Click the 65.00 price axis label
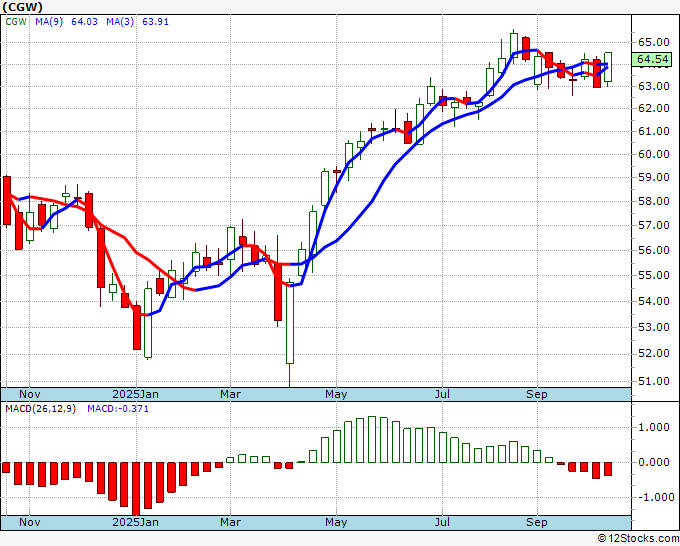This screenshot has width=680, height=546. coord(653,43)
